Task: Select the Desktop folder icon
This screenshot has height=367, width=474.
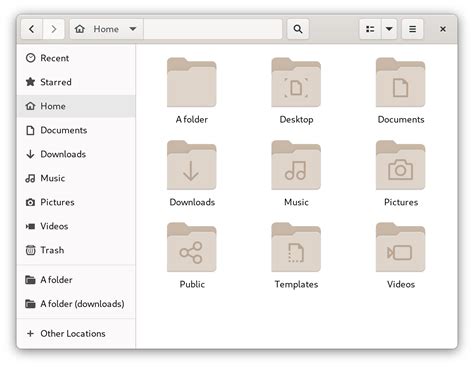Action: [296, 82]
